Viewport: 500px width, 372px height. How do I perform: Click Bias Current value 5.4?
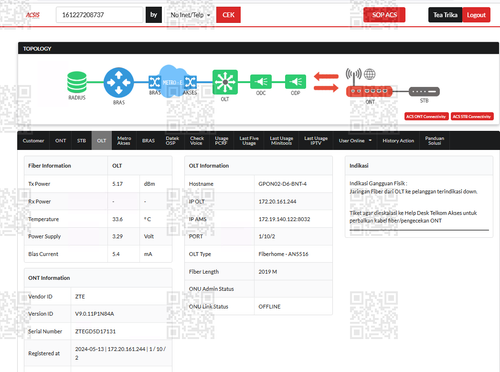tap(116, 254)
